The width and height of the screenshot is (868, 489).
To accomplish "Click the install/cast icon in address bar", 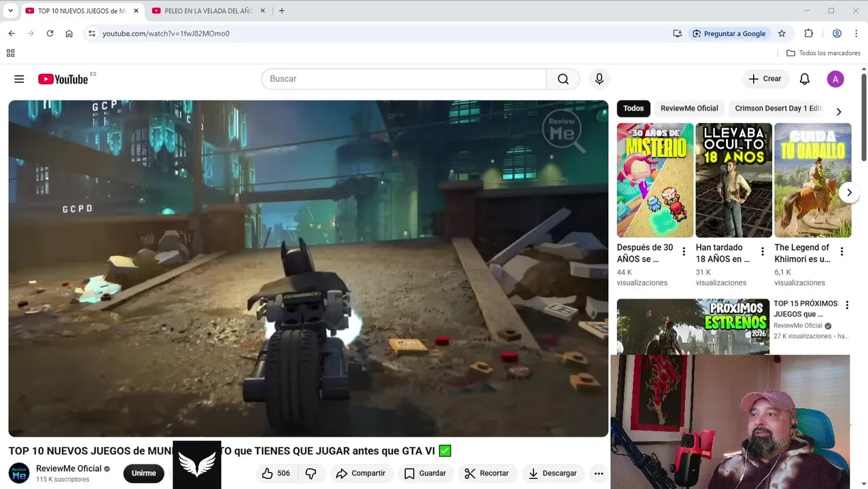I will click(677, 33).
